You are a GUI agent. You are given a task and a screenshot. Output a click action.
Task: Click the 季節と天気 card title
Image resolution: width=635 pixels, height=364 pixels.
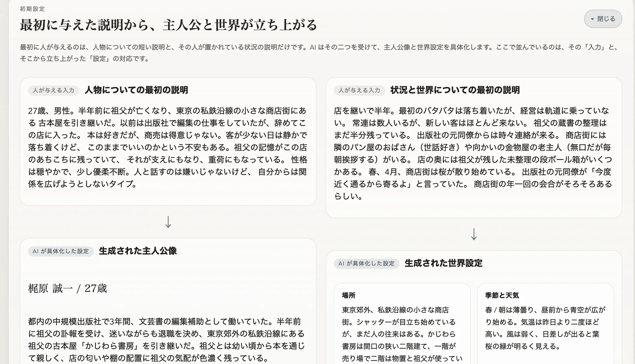(x=502, y=295)
